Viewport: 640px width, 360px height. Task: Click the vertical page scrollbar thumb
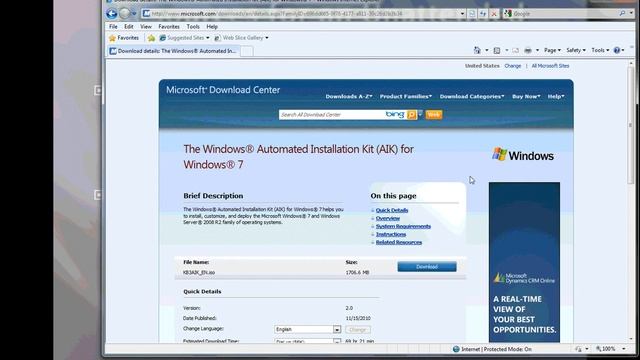click(x=631, y=125)
